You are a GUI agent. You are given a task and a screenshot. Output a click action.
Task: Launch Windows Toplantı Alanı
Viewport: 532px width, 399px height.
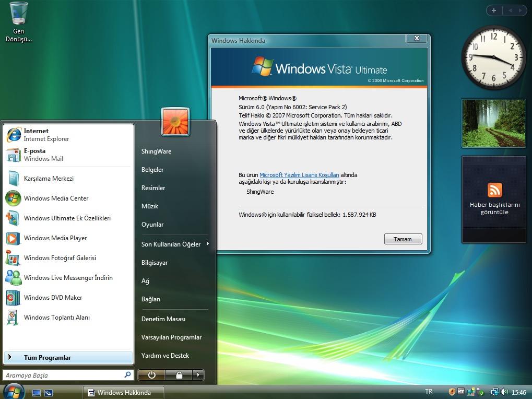[x=68, y=317]
